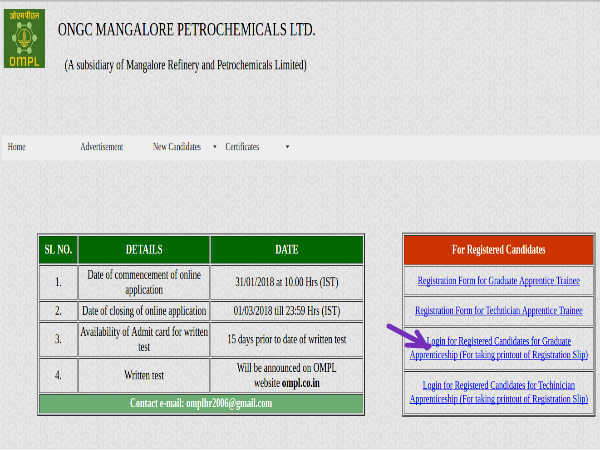Select the 31/01/2018 at 10.00 Hrs cell
Screen dimensions: 600x450
(287, 282)
